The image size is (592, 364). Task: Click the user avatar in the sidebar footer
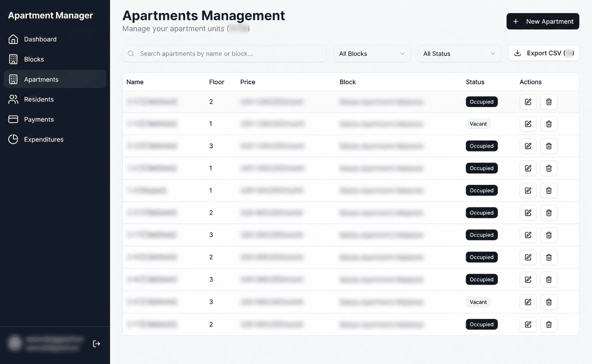[x=15, y=343]
